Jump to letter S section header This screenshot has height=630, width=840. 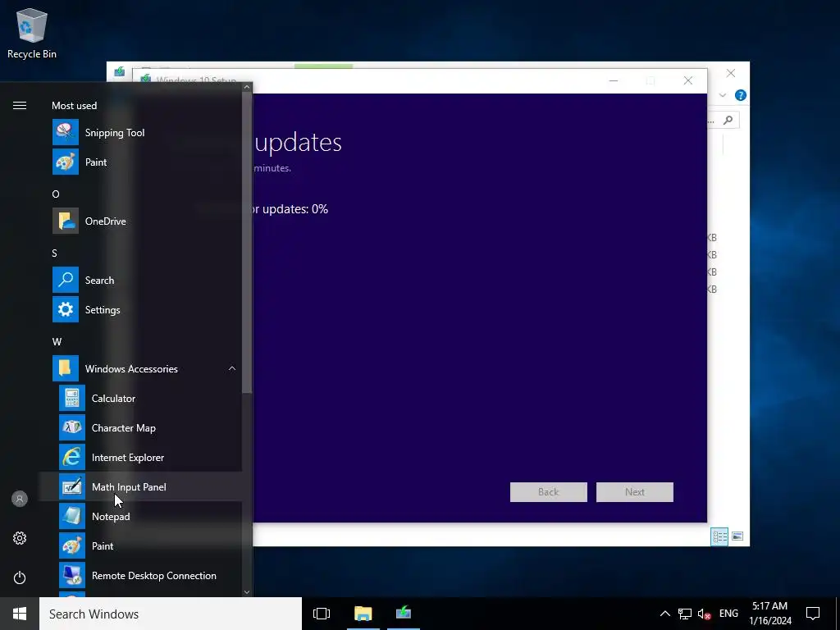point(55,253)
